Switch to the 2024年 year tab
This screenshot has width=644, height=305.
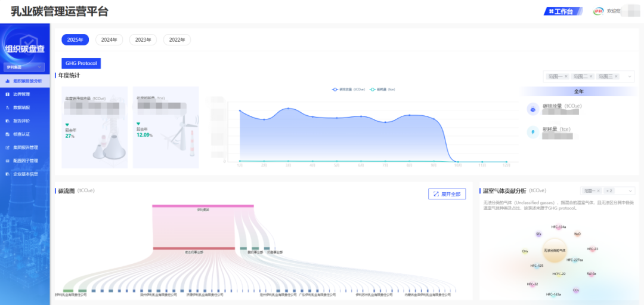click(x=109, y=40)
